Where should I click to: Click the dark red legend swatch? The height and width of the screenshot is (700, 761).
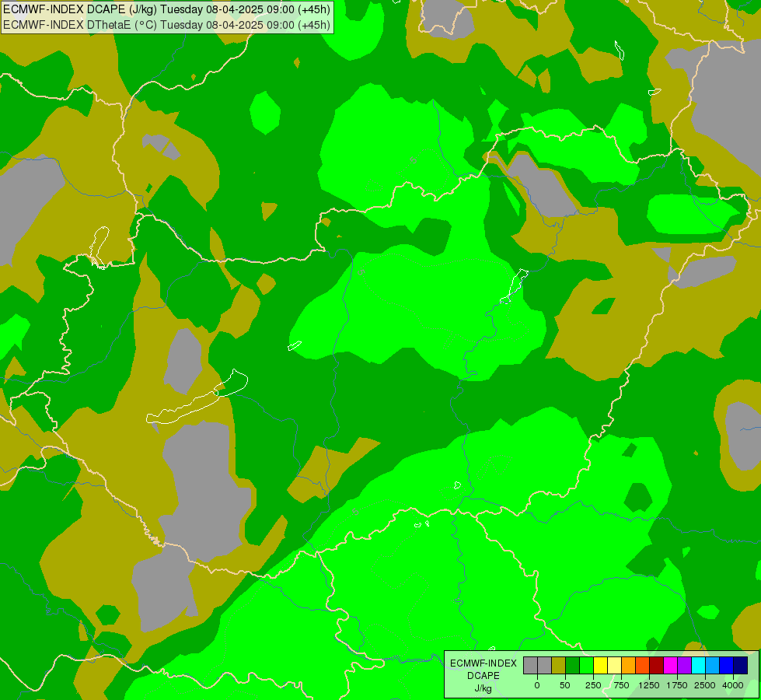(x=657, y=666)
